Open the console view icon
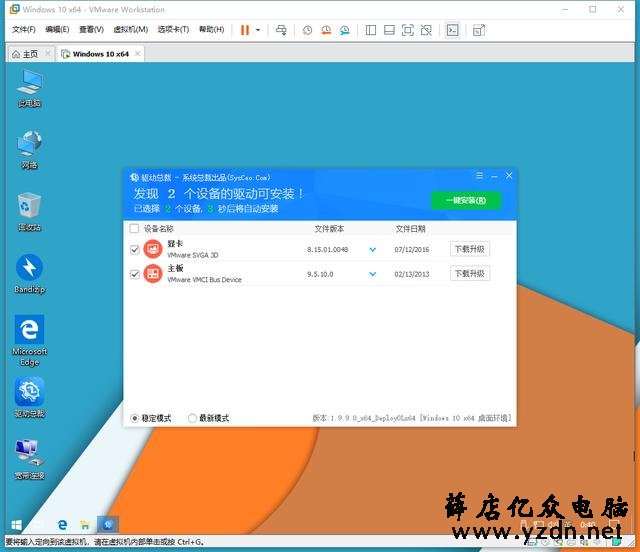The height and width of the screenshot is (552, 640). (x=453, y=30)
